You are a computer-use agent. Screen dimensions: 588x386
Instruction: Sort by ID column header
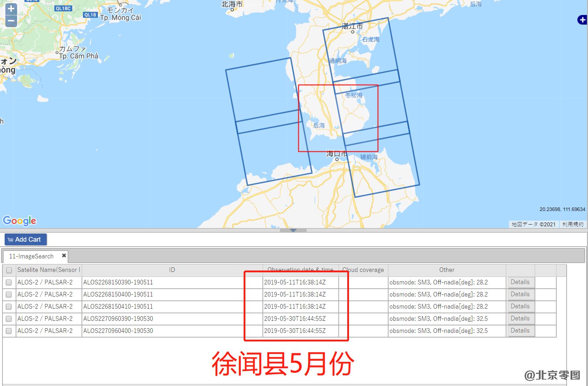172,270
